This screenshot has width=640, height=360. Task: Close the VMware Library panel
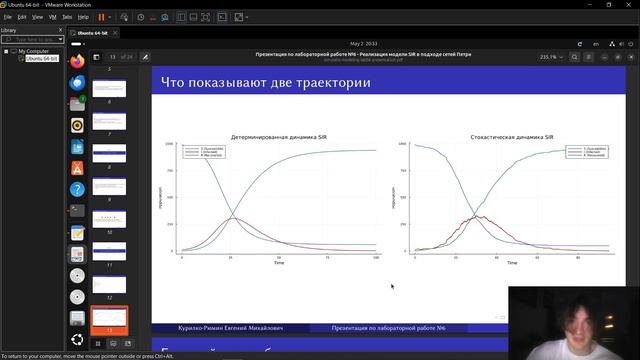click(x=60, y=30)
